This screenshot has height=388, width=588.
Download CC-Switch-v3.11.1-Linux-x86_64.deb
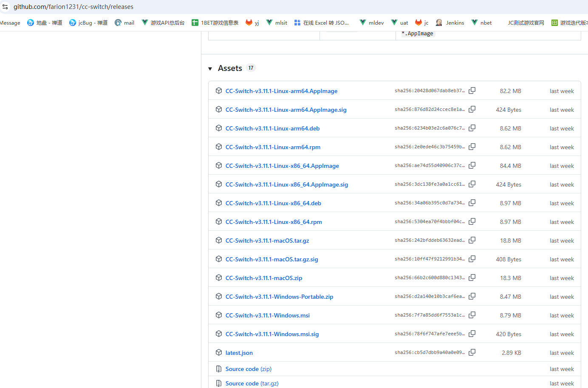tap(273, 203)
